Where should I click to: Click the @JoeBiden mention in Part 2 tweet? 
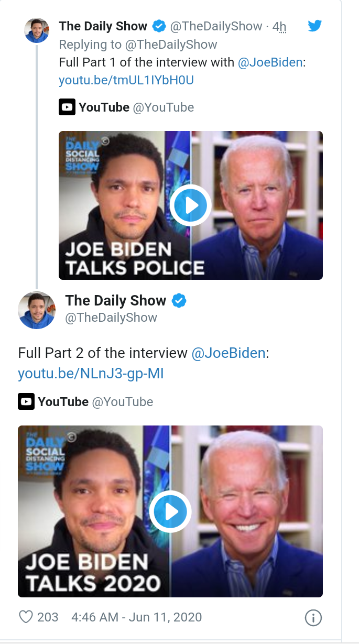tap(229, 353)
